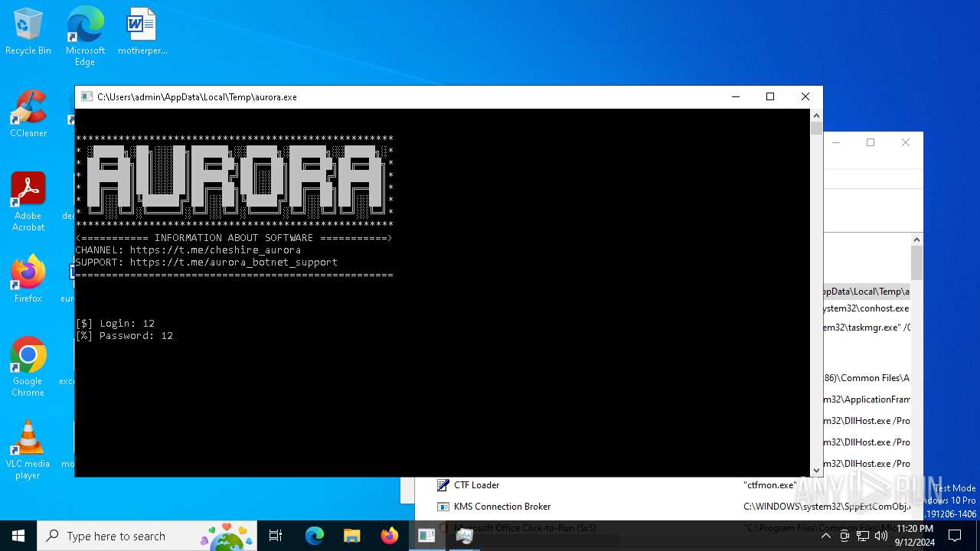Minimize the background Task Manager window
Image resolution: width=980 pixels, height=551 pixels.
click(x=836, y=142)
